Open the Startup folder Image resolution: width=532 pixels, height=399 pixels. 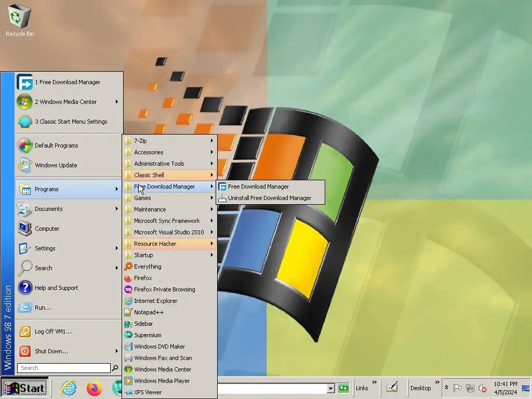click(170, 255)
